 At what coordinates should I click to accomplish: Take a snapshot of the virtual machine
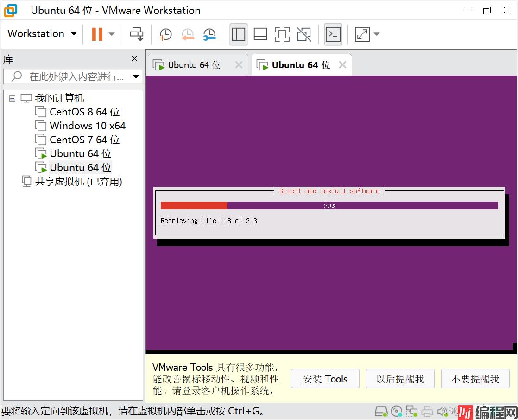point(165,34)
